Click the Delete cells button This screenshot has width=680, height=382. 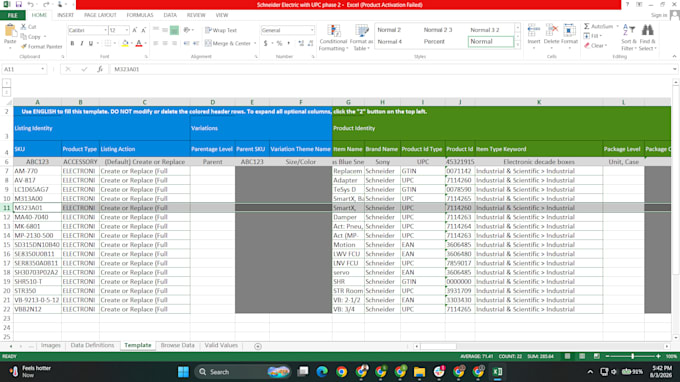(551, 35)
